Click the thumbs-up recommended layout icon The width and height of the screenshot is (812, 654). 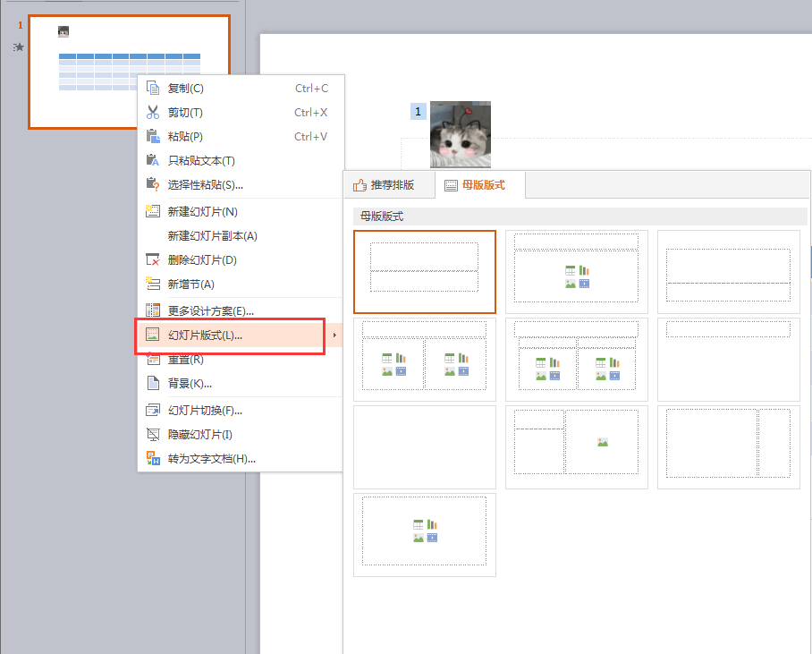pos(359,185)
